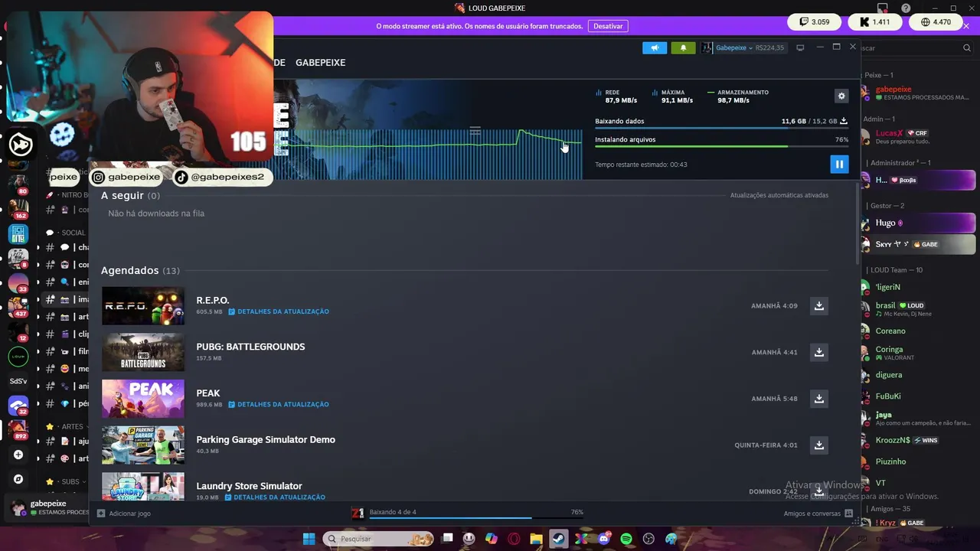
Task: Open Steam announcements megaphone button
Action: 655,47
